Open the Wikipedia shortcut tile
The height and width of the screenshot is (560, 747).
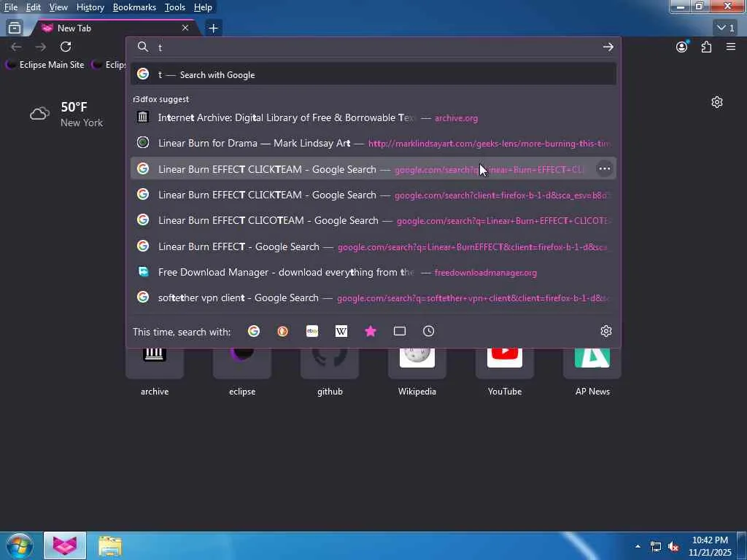coord(417,363)
